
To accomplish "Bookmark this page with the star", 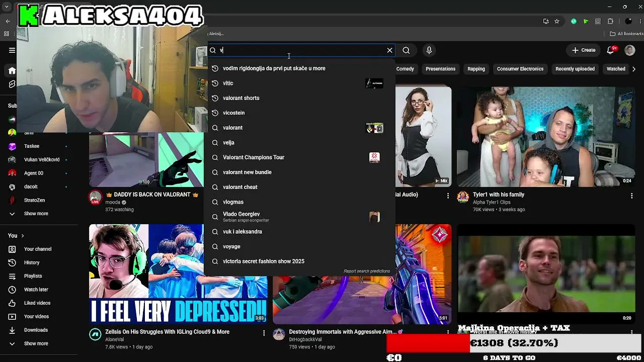I will click(x=557, y=21).
